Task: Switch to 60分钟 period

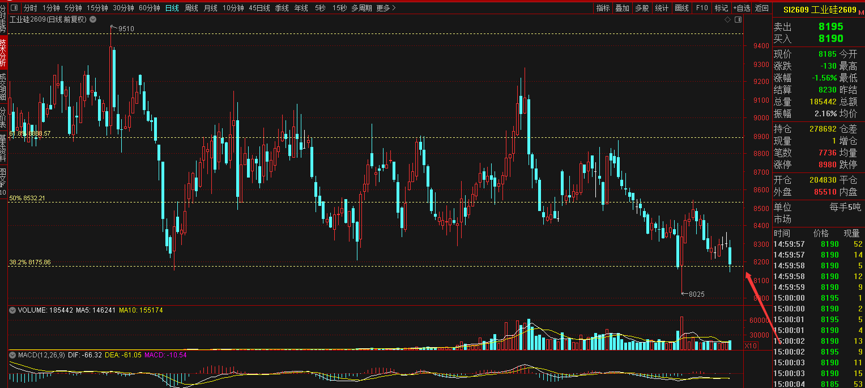Action: coord(149,8)
